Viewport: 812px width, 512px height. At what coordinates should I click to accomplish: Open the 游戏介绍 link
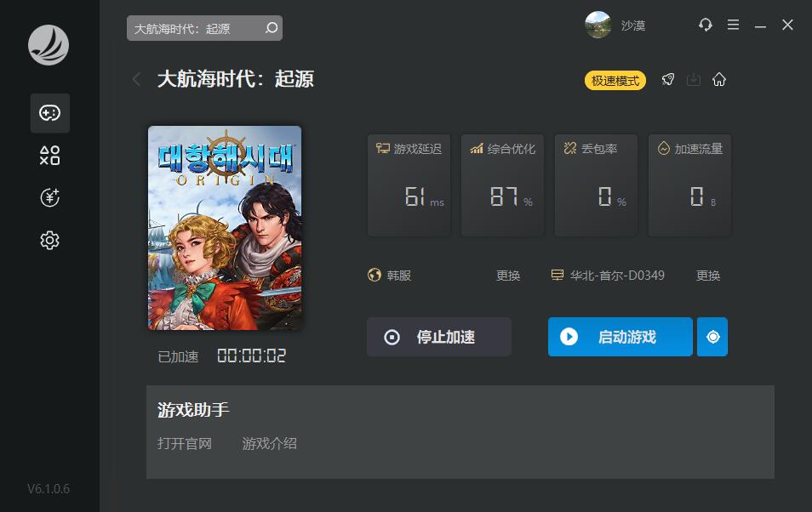[x=269, y=444]
